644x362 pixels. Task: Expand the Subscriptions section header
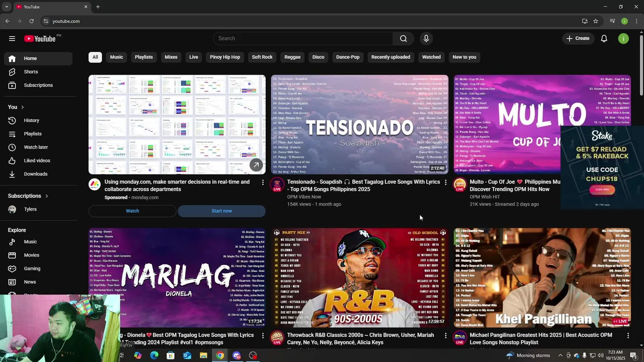click(28, 196)
